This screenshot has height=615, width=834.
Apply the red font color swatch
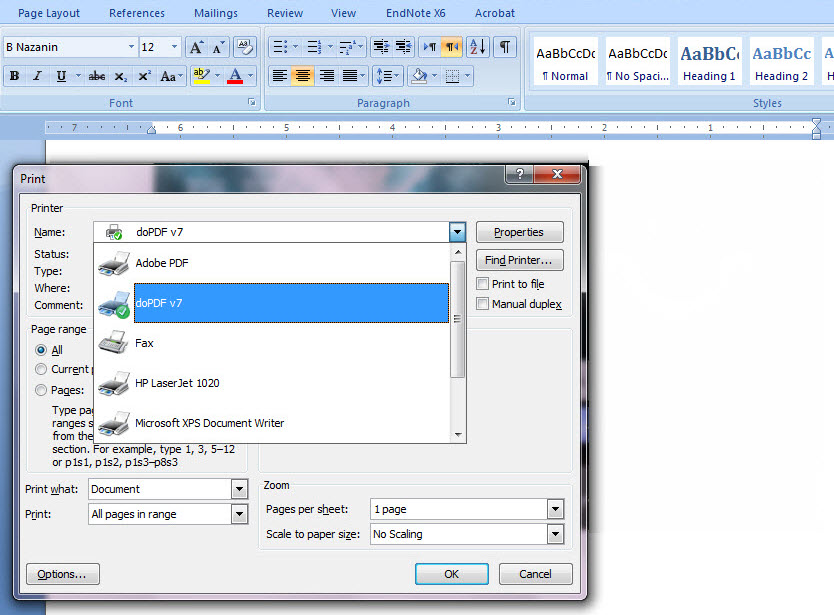click(234, 76)
